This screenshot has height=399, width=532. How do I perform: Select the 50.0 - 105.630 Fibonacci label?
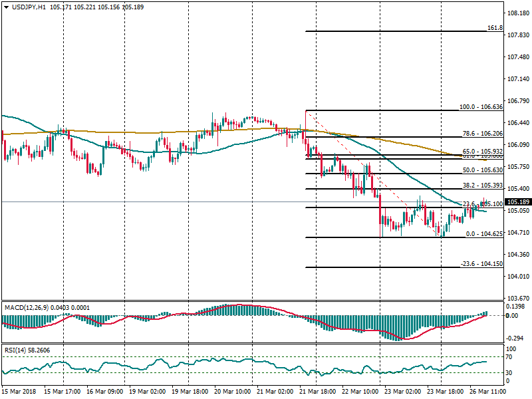(x=481, y=170)
